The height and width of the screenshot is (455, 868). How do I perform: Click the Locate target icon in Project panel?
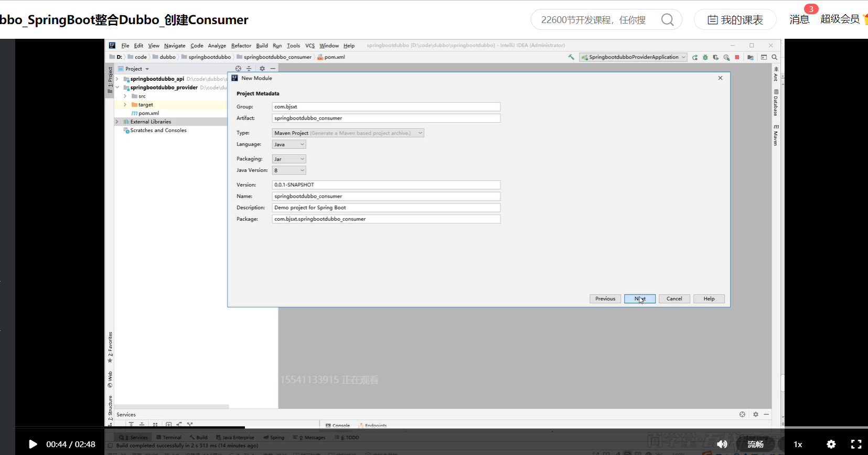tap(238, 69)
